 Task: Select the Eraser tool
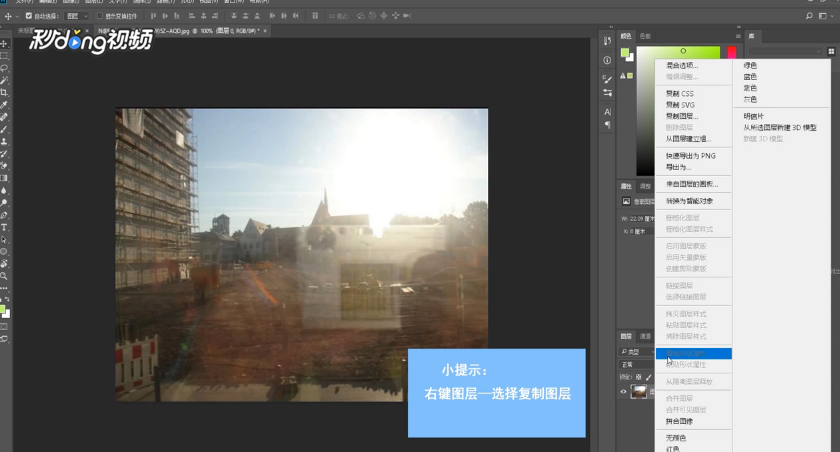(x=4, y=166)
